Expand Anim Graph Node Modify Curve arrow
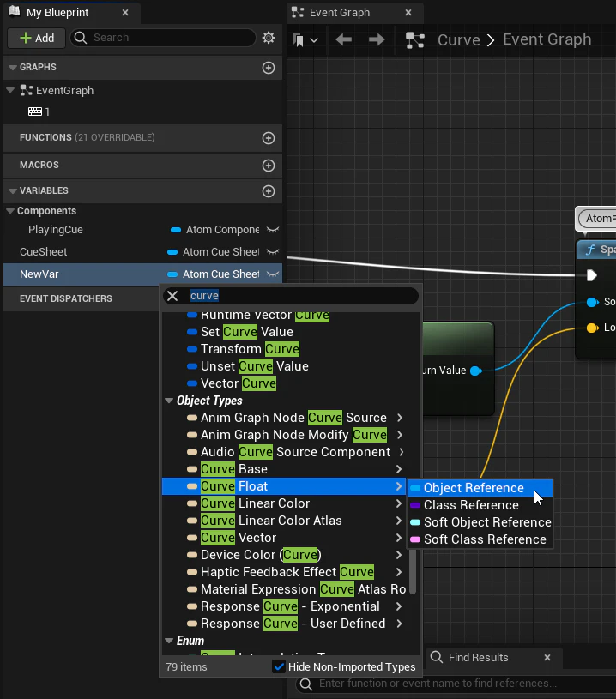Image resolution: width=616 pixels, height=699 pixels. [400, 435]
